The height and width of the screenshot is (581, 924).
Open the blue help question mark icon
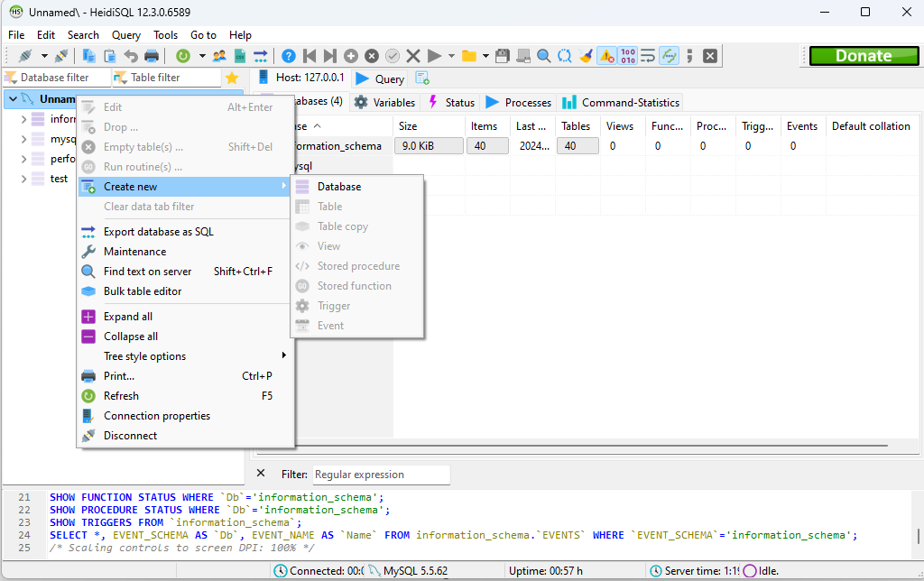289,56
